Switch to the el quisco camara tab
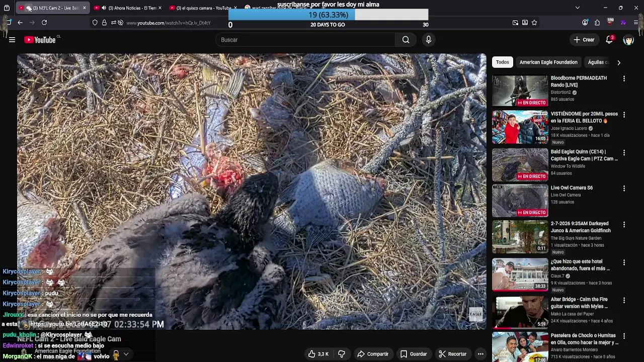Image resolution: width=644 pixels, height=362 pixels. (x=204, y=8)
